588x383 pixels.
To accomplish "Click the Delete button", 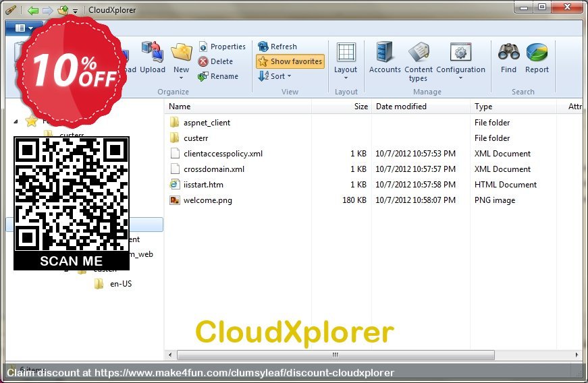I will tap(215, 61).
